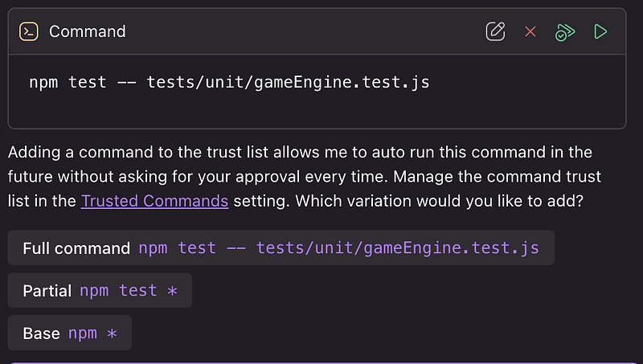Click the "Full command" label text
Screen dimensions: 643x364
point(76,248)
